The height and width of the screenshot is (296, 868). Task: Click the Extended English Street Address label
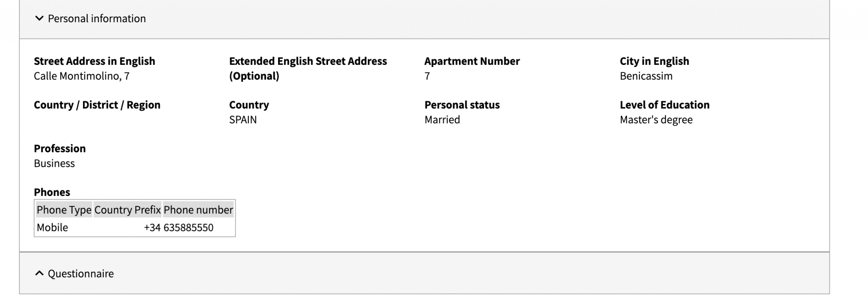point(308,61)
